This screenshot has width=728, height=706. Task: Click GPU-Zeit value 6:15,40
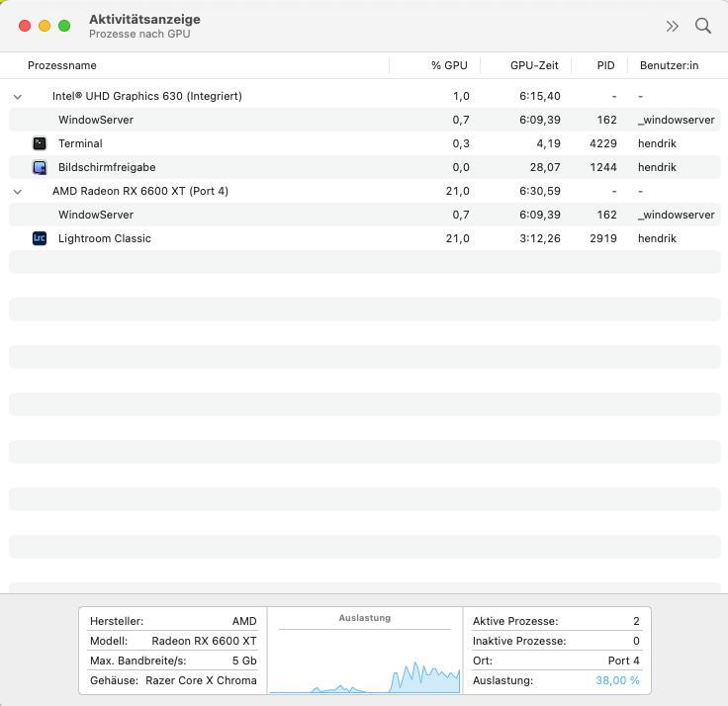click(x=540, y=96)
